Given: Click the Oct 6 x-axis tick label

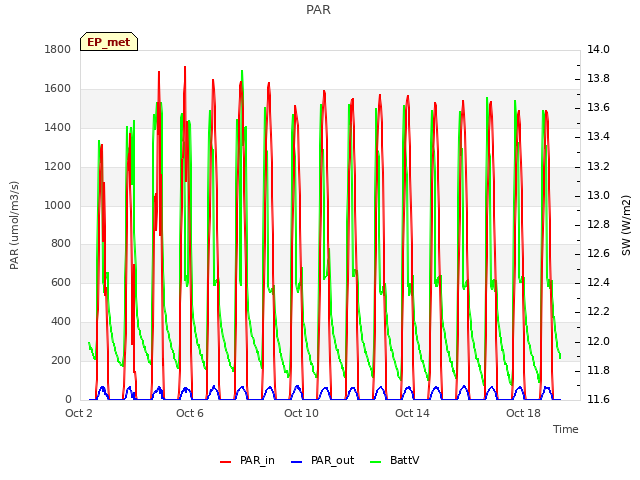Looking at the screenshot, I should pos(190,413).
